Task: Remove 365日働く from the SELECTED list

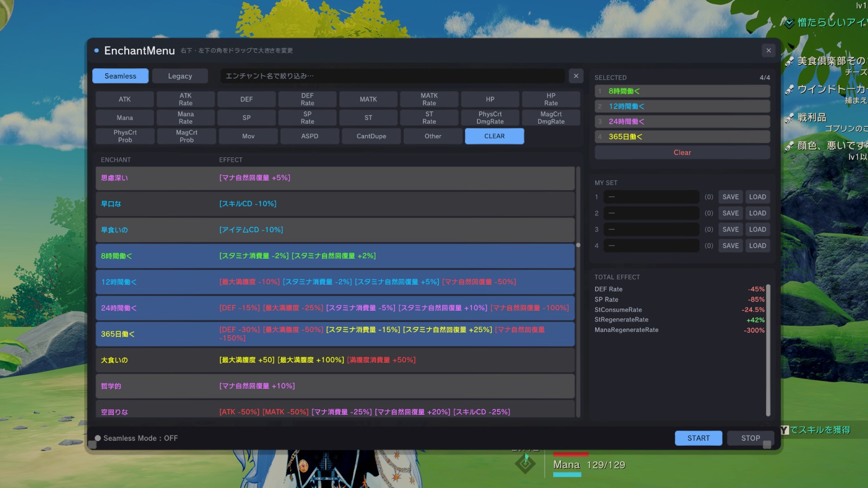Action: 682,137
